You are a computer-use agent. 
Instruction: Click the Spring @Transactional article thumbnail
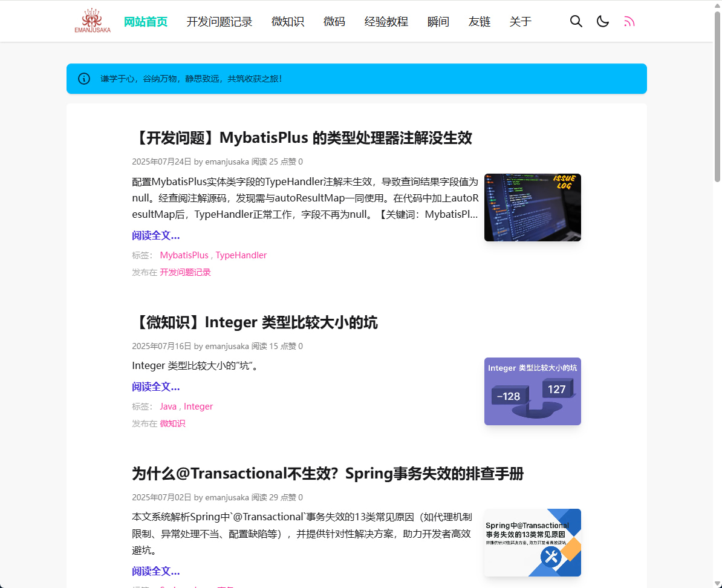point(533,543)
